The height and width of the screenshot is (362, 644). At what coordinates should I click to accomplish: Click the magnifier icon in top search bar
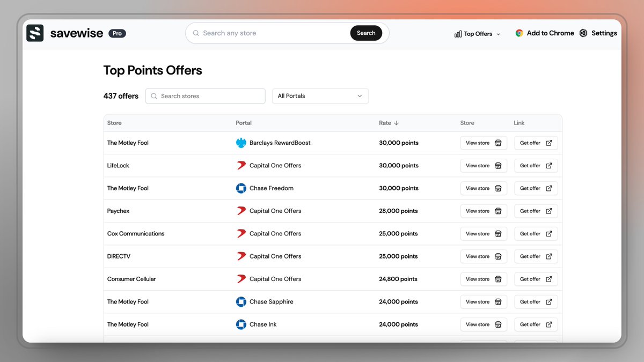[196, 33]
